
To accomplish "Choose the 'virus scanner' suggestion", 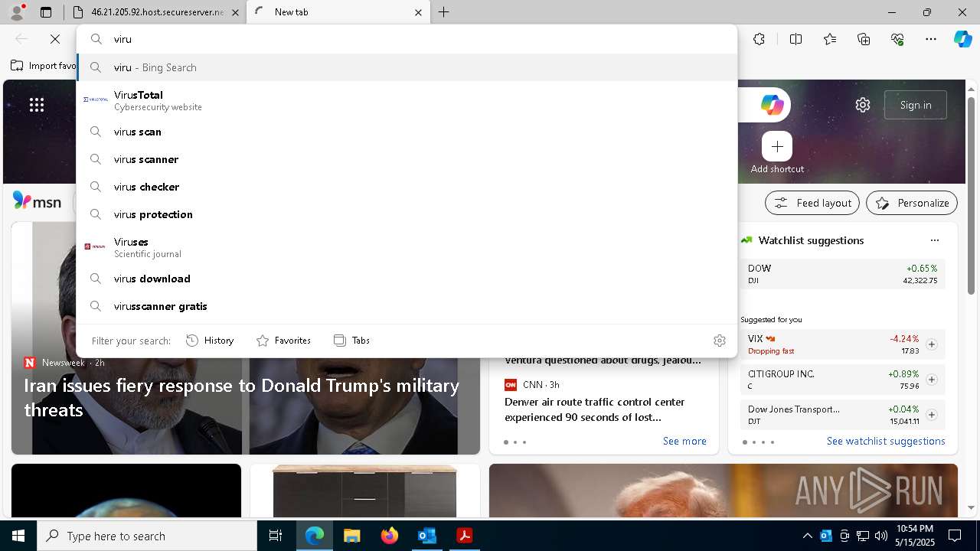I will [x=407, y=159].
